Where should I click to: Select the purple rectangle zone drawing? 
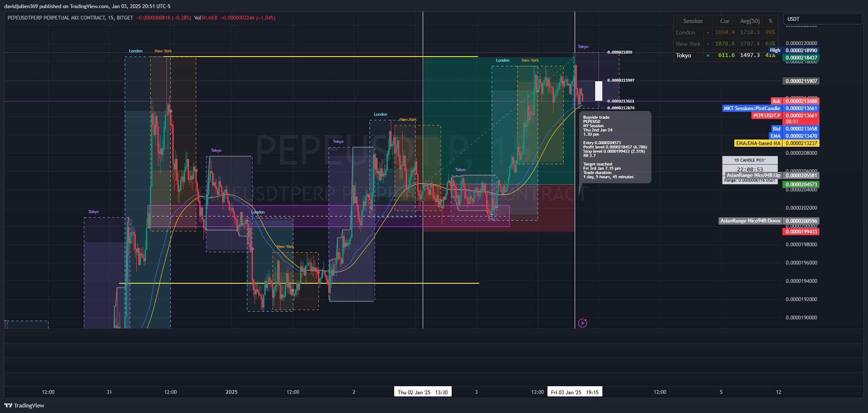coord(328,216)
